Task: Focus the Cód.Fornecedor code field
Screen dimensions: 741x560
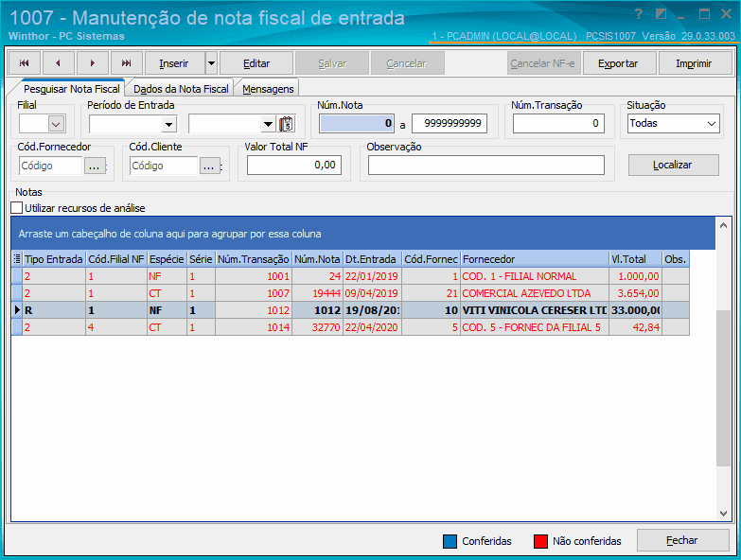Action: pos(50,166)
